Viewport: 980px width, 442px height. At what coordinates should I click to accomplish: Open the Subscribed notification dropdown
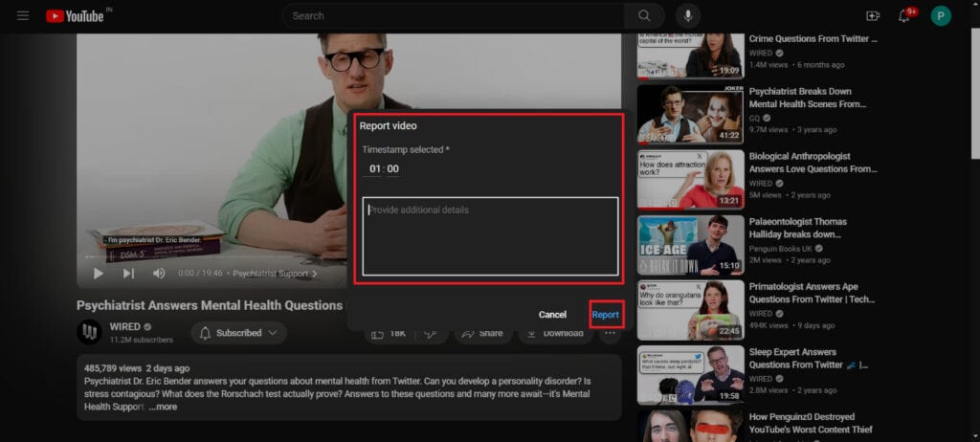238,333
